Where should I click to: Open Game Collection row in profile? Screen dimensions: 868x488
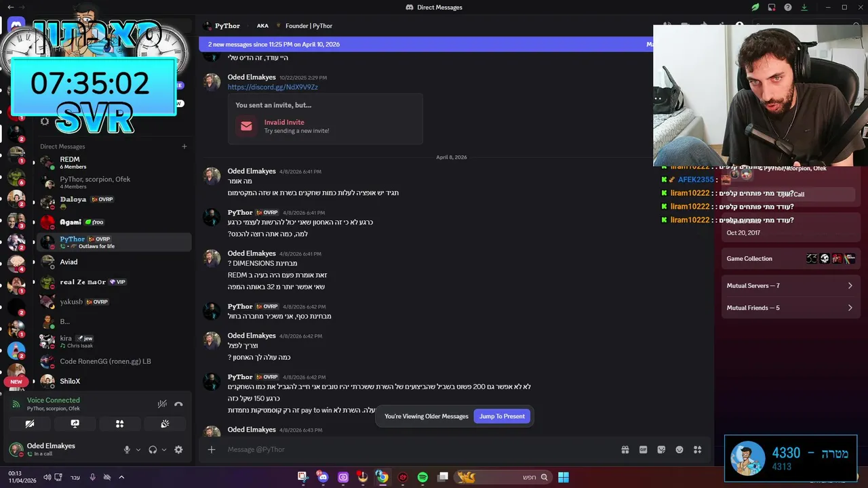(x=790, y=258)
